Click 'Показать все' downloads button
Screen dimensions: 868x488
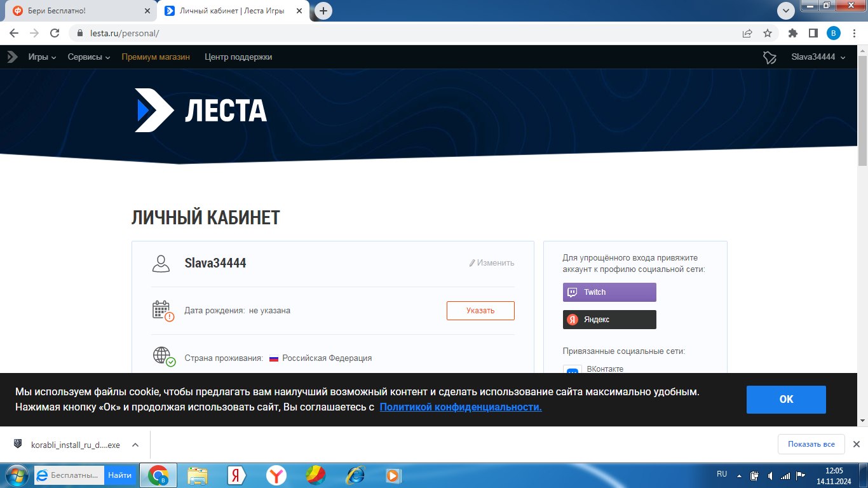click(x=811, y=444)
